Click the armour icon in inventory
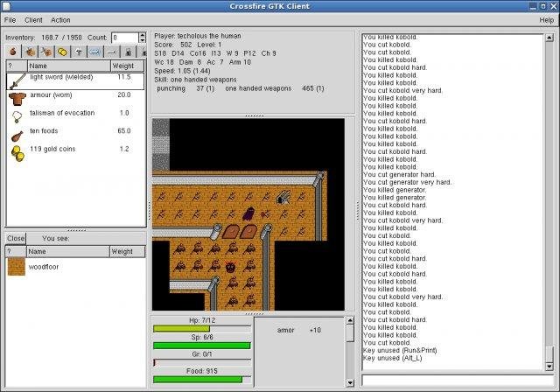560x392 pixels. coord(17,99)
